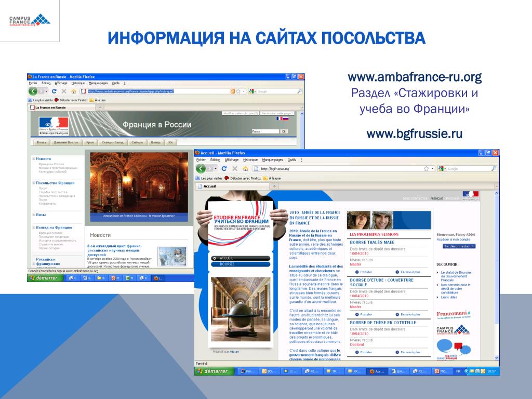
Task: Click the Firefox Acc... taskbar button
Action: click(377, 371)
